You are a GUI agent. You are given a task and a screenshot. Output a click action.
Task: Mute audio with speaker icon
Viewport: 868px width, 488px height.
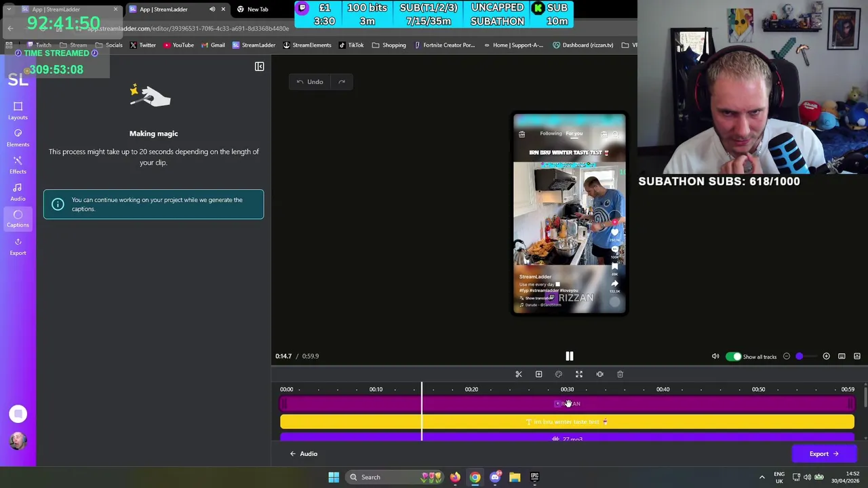pyautogui.click(x=715, y=357)
